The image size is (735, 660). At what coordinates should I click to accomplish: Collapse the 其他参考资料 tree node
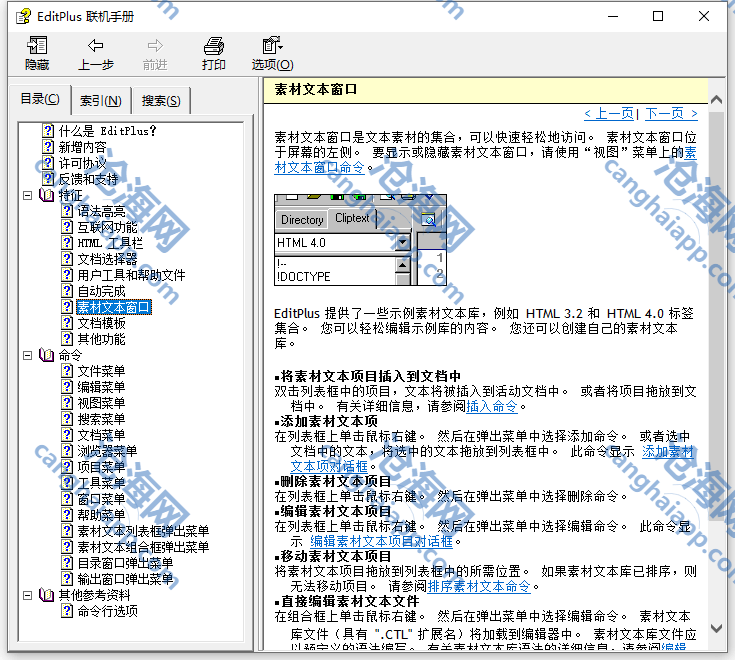click(28, 595)
